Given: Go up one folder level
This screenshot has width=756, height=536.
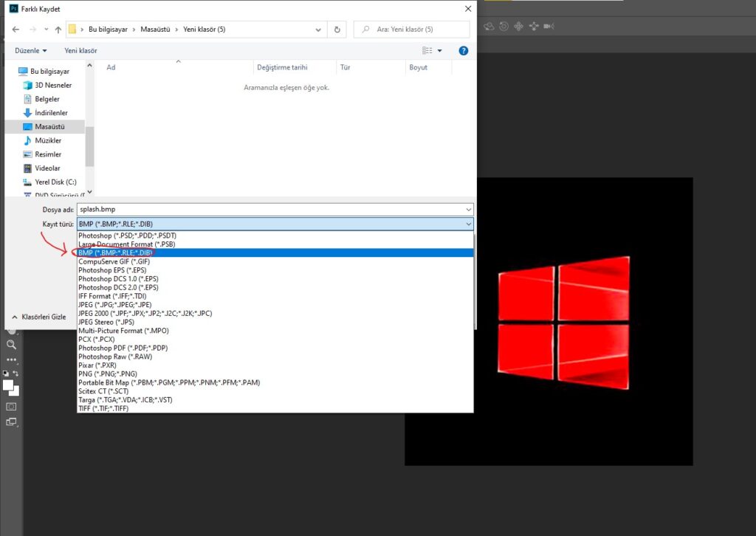Looking at the screenshot, I should coord(58,30).
